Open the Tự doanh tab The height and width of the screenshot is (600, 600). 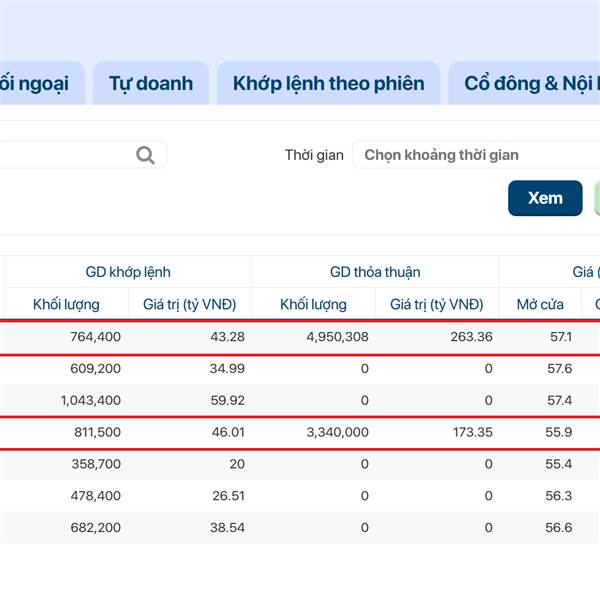point(151,83)
